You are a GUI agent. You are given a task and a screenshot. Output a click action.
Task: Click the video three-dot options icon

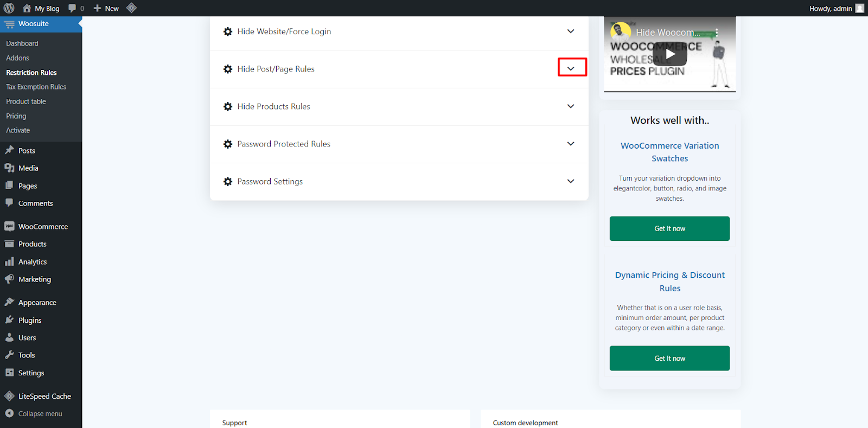click(x=717, y=33)
